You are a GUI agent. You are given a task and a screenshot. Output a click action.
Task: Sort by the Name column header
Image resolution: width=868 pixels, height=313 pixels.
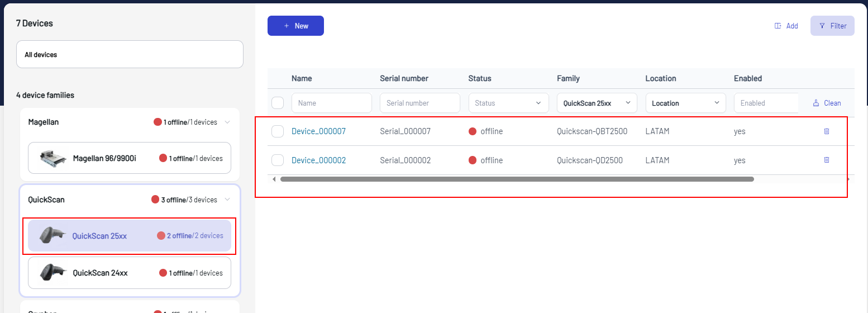[x=302, y=78]
